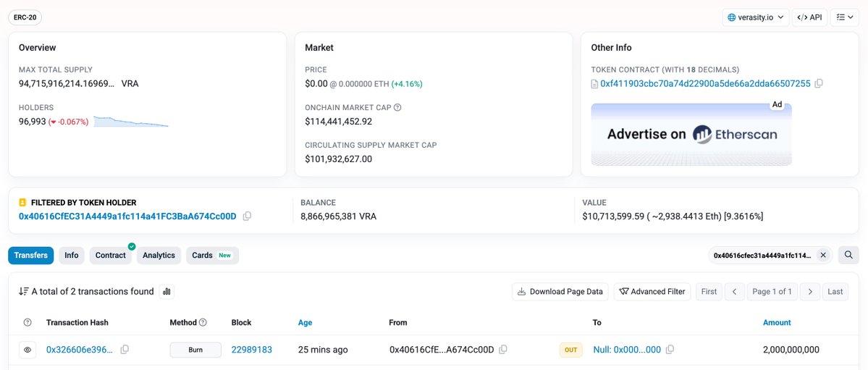The image size is (868, 370).
Task: Open help for the Onchain Market Cap
Action: click(x=397, y=107)
